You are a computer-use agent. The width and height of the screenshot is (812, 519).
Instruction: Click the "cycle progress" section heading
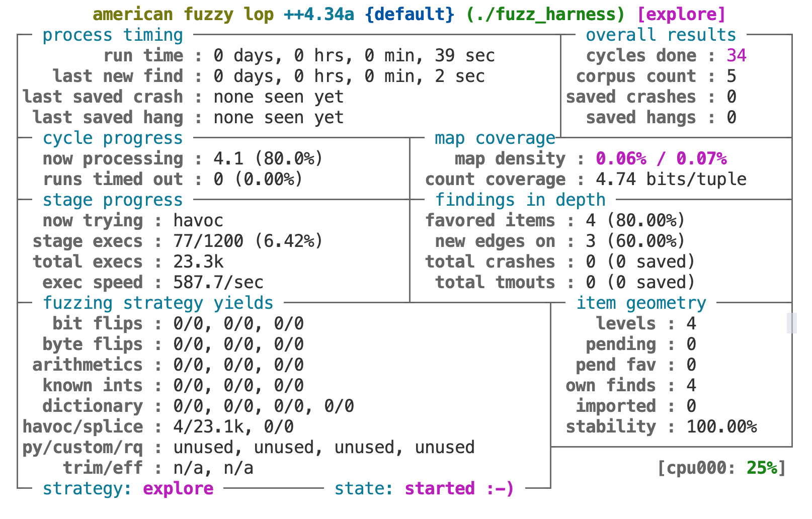click(x=112, y=138)
